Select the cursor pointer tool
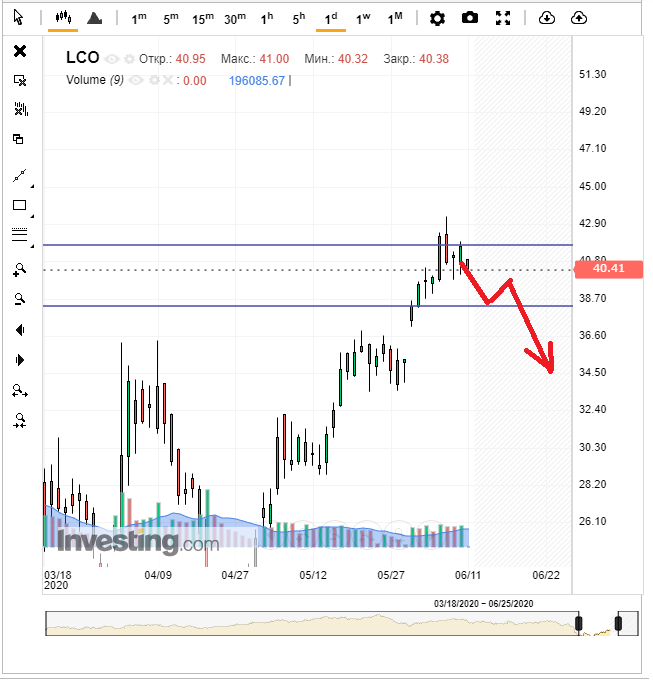Image resolution: width=653 pixels, height=698 pixels. (x=18, y=18)
